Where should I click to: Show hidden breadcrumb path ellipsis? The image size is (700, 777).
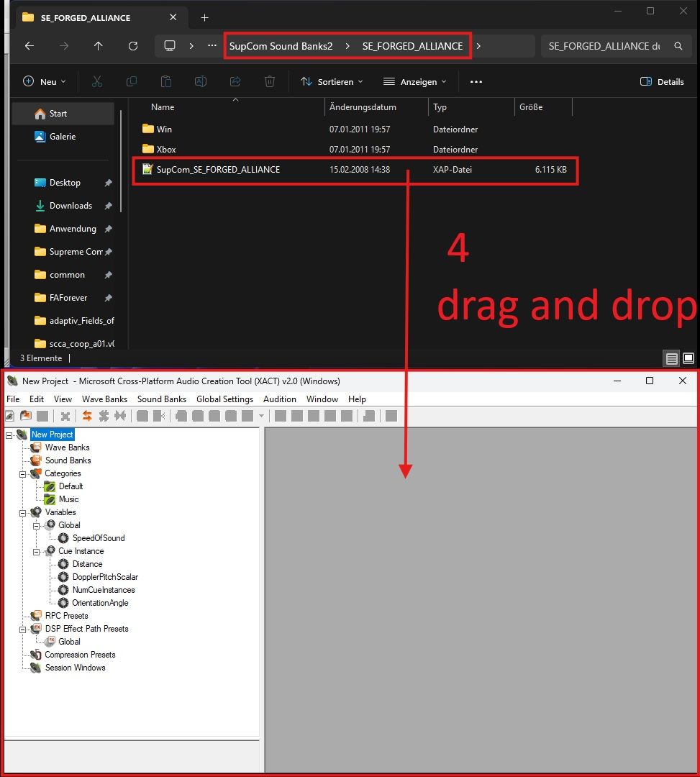tap(212, 45)
